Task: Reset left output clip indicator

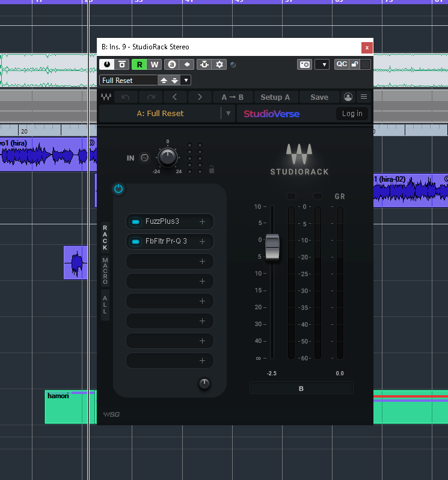Action: [291, 196]
